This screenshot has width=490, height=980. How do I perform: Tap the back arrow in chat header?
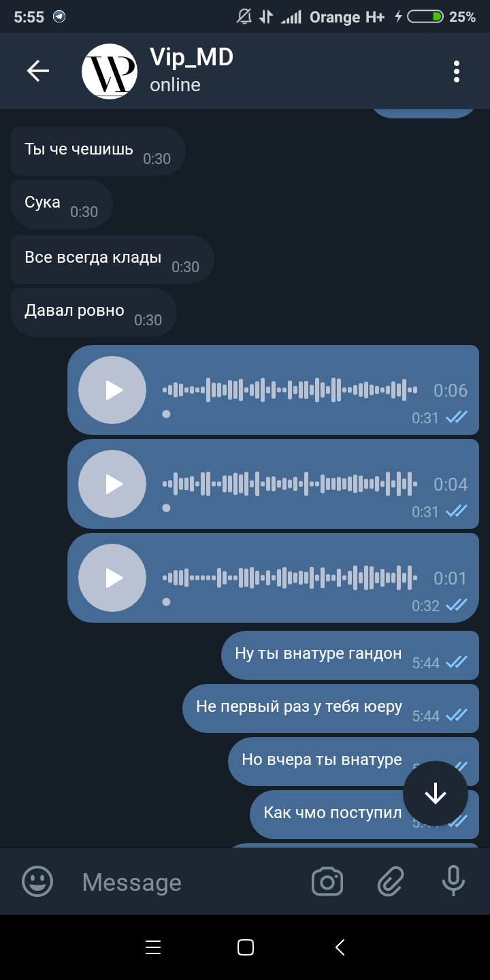(38, 71)
